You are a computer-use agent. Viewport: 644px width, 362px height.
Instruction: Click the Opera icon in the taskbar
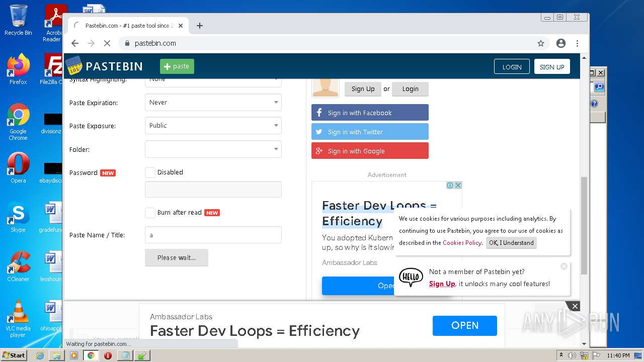coord(108,355)
